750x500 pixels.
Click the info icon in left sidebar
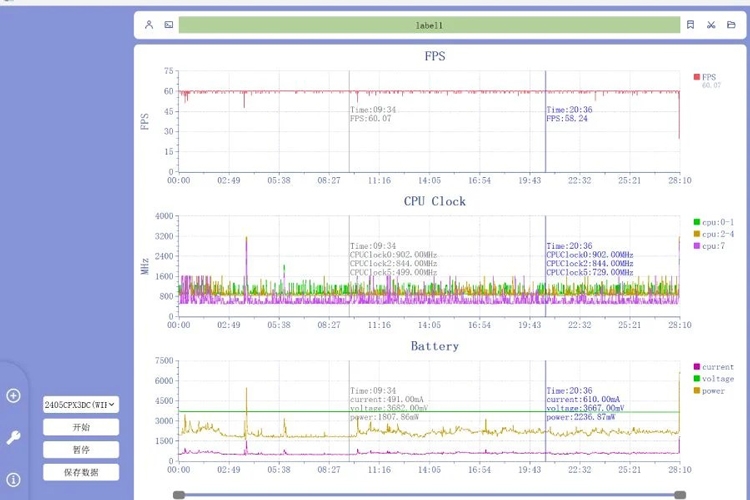pyautogui.click(x=13, y=480)
